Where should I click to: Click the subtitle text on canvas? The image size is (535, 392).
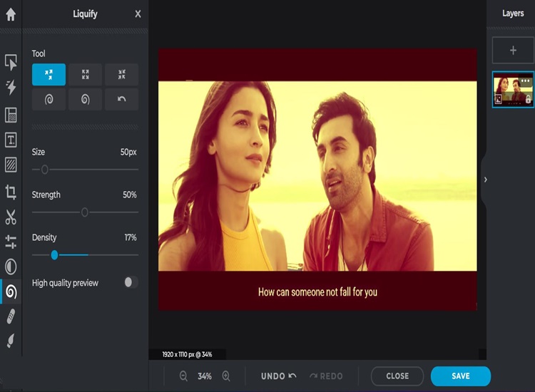(317, 292)
